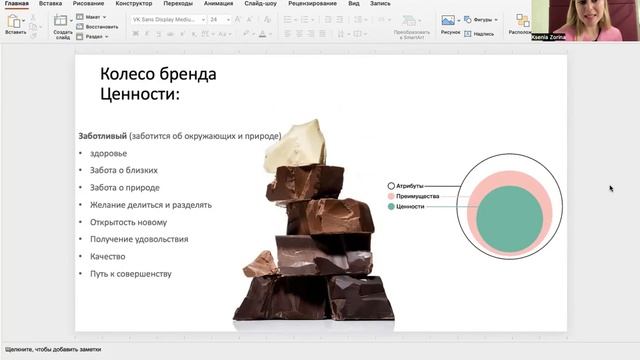Screen dimensions: 640x360
Task: Click the text direction icon
Action: 341,34
